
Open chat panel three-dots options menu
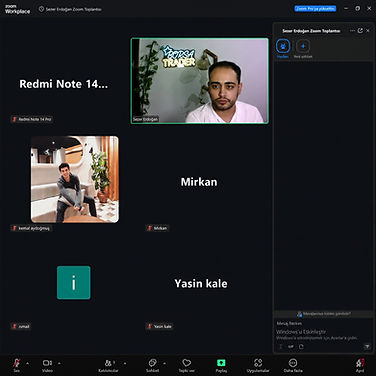point(352,31)
